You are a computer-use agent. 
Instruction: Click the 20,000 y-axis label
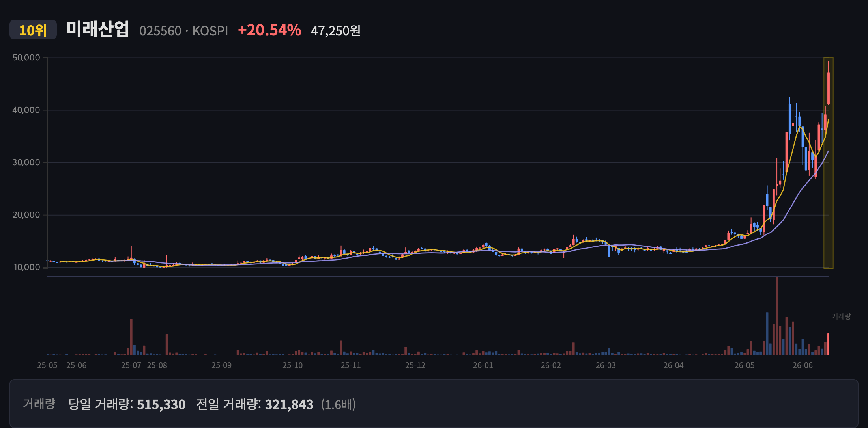[26, 215]
